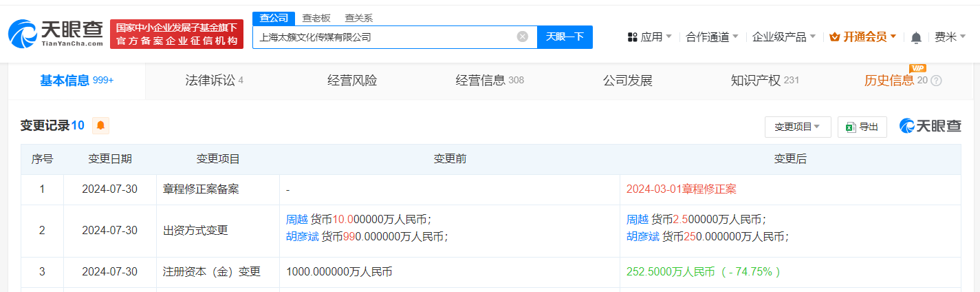Image resolution: width=980 pixels, height=292 pixels.
Task: Click the 2024-07-30 date in row 2
Action: (110, 230)
